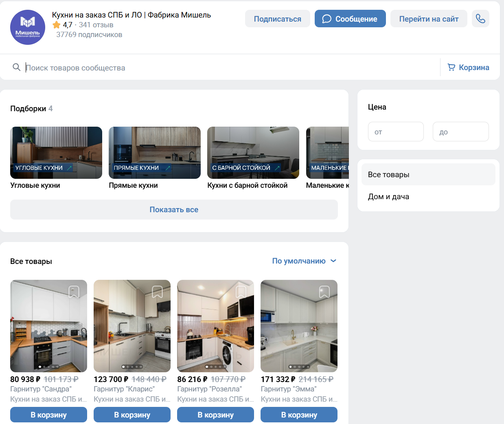504x424 pixels.
Task: Click the price 'от' minimum field
Action: pyautogui.click(x=396, y=132)
